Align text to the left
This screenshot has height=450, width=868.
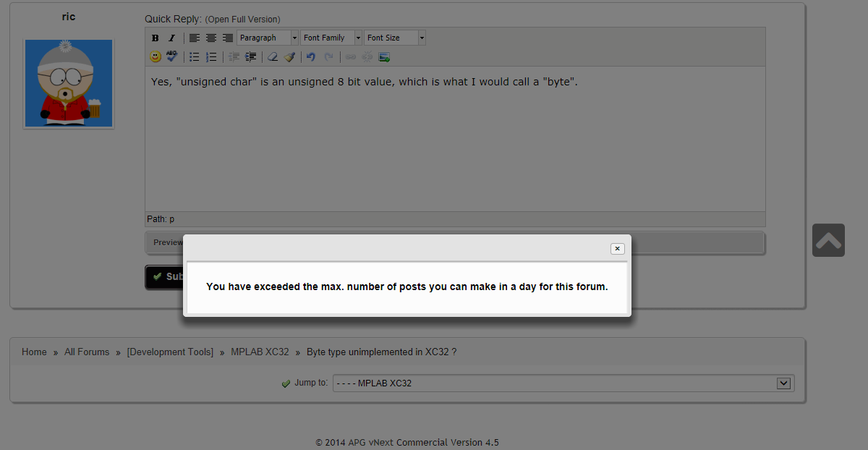click(195, 38)
